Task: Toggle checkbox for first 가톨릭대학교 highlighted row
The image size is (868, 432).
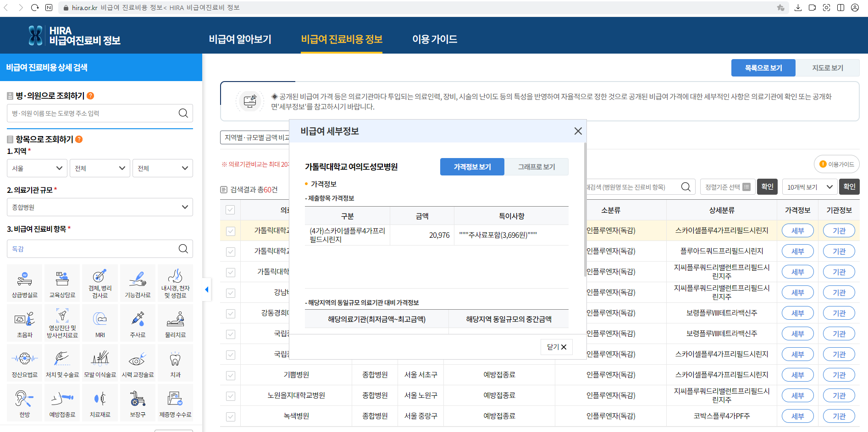Action: (x=231, y=231)
